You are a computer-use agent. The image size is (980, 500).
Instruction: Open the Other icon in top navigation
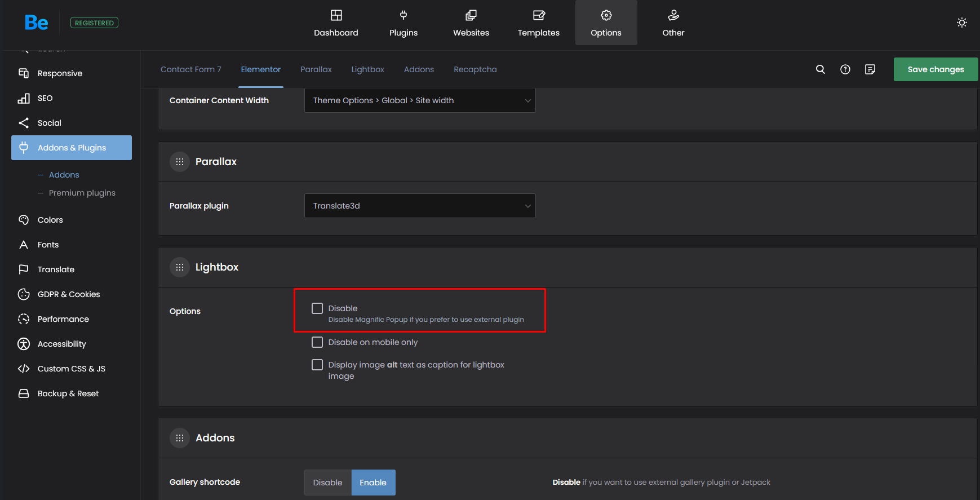coord(673,15)
